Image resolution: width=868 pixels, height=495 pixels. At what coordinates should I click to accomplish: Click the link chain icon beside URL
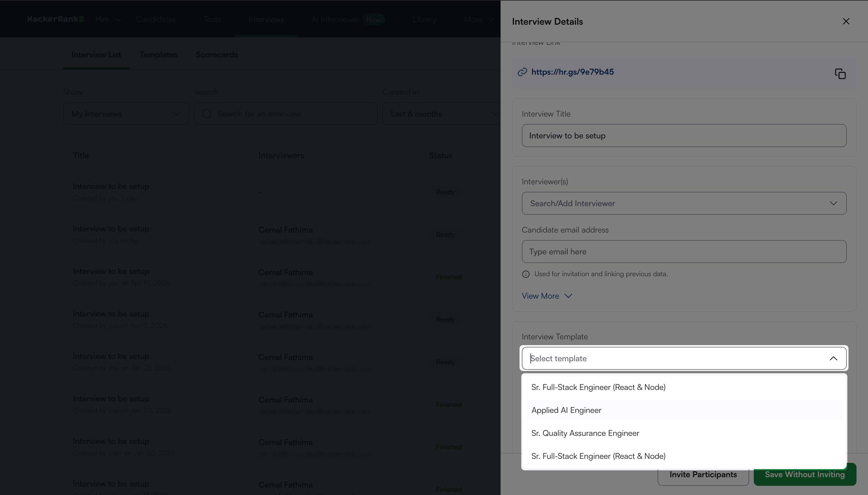click(522, 72)
